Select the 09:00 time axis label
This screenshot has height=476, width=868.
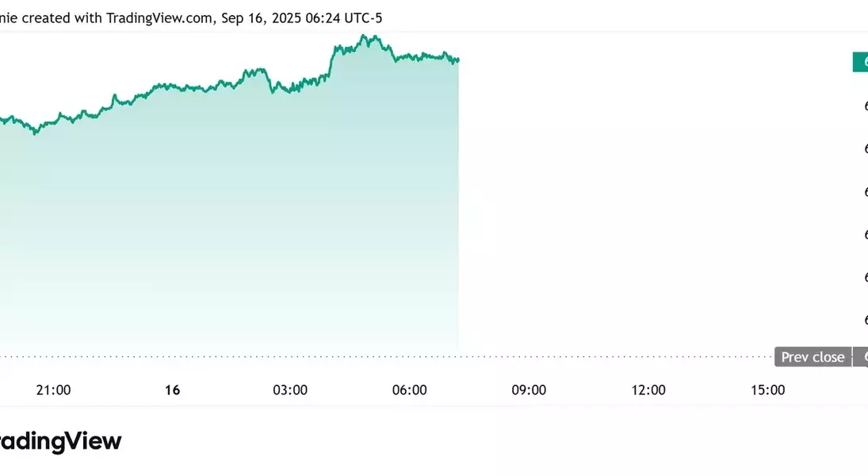[x=529, y=390]
